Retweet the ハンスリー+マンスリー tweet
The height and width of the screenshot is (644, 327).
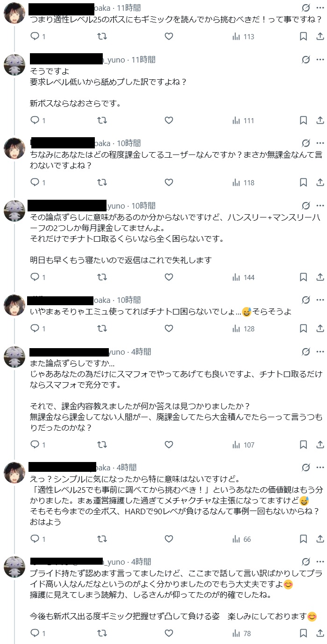coord(102,277)
